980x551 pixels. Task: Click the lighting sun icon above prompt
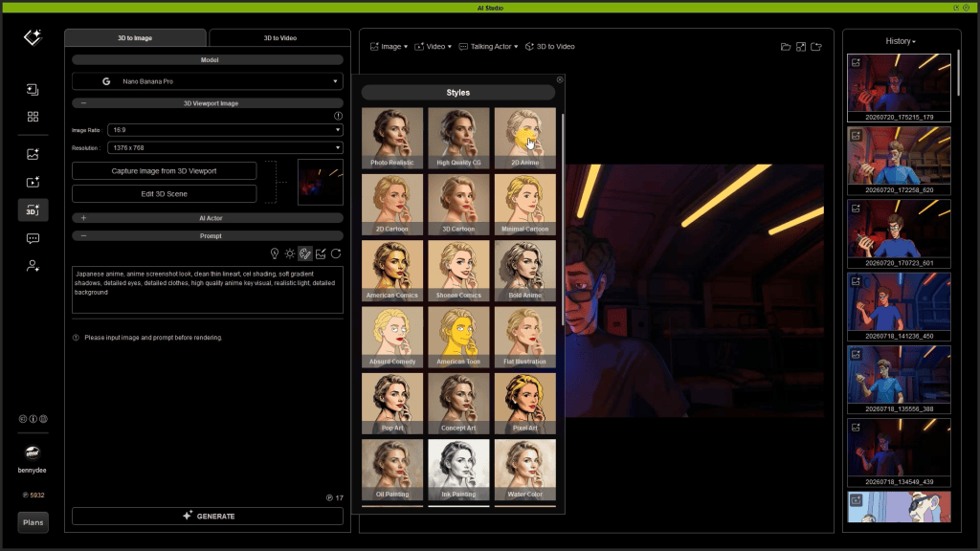[x=289, y=253]
